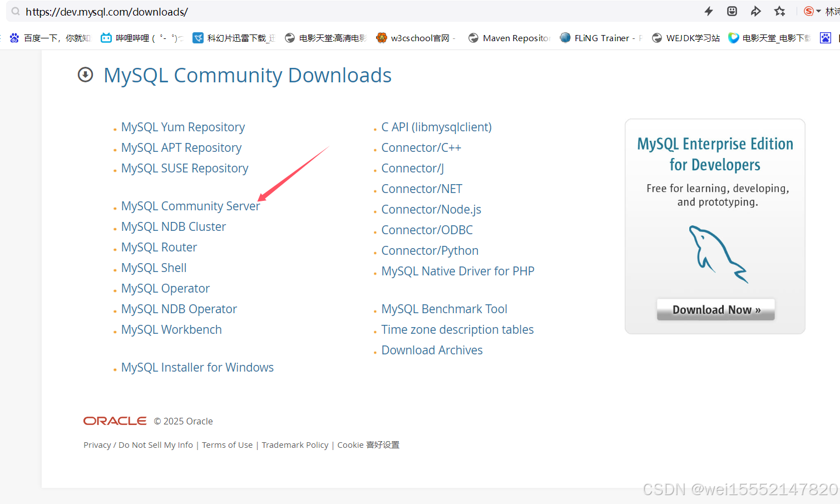
Task: Open MySQL Workbench link
Action: [171, 329]
